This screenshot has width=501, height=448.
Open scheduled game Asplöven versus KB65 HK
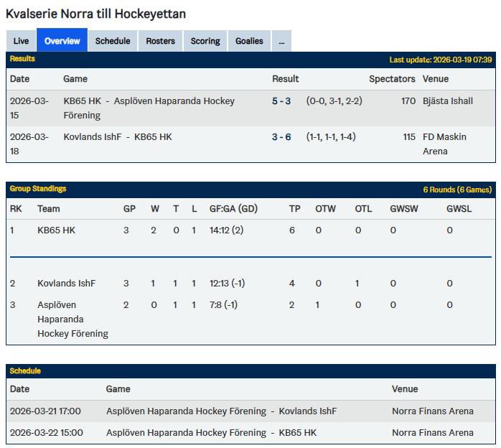(x=211, y=433)
